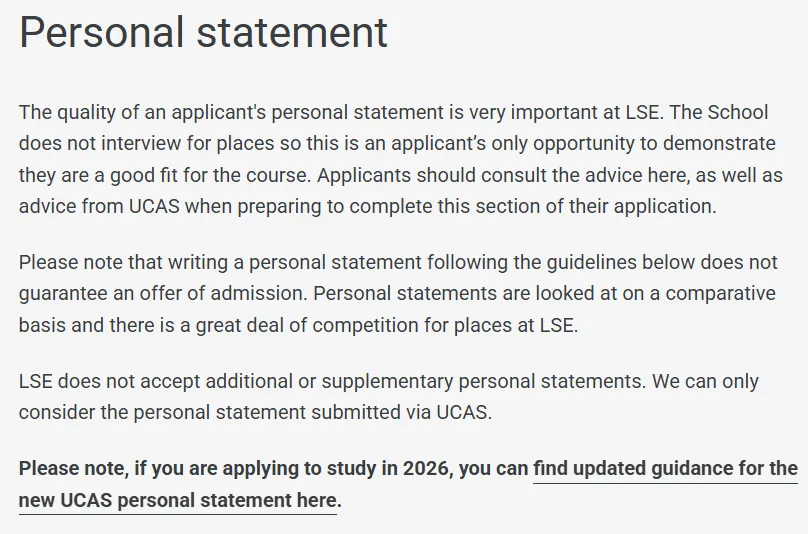Click the 'Personal statement' page heading
The height and width of the screenshot is (534, 808).
pyautogui.click(x=203, y=32)
